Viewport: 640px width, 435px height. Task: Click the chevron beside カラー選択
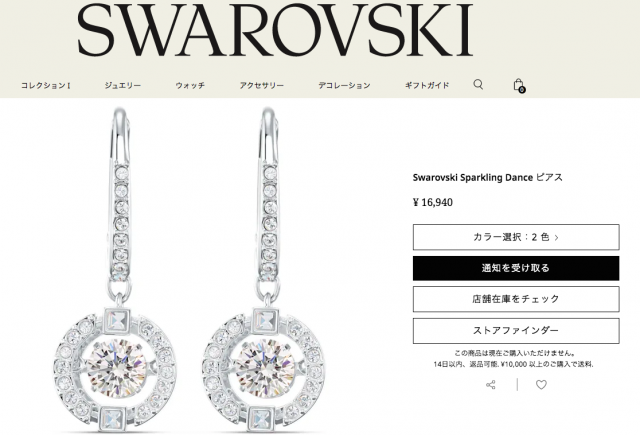coord(556,237)
